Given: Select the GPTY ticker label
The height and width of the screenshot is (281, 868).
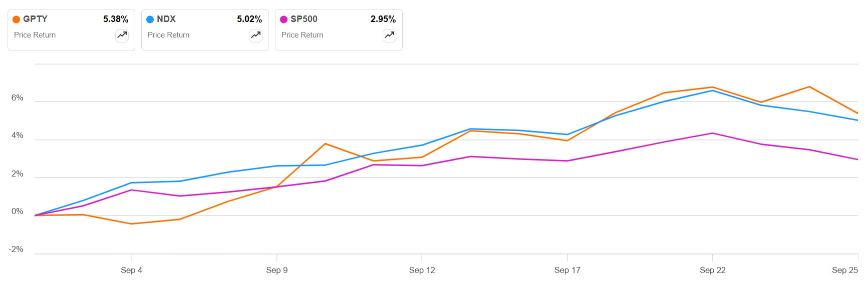Looking at the screenshot, I should coord(35,19).
